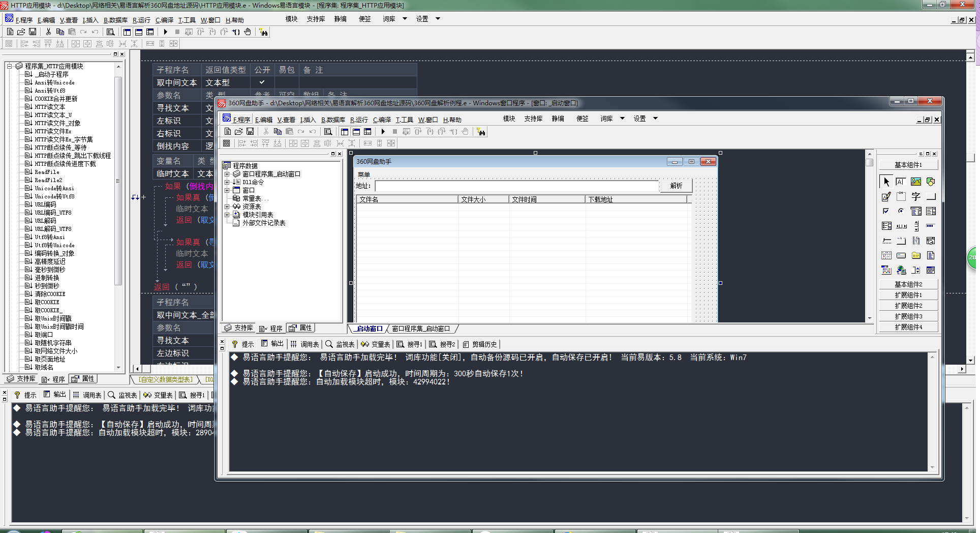The width and height of the screenshot is (980, 533).
Task: Click the 解析 button in the form
Action: tap(676, 186)
